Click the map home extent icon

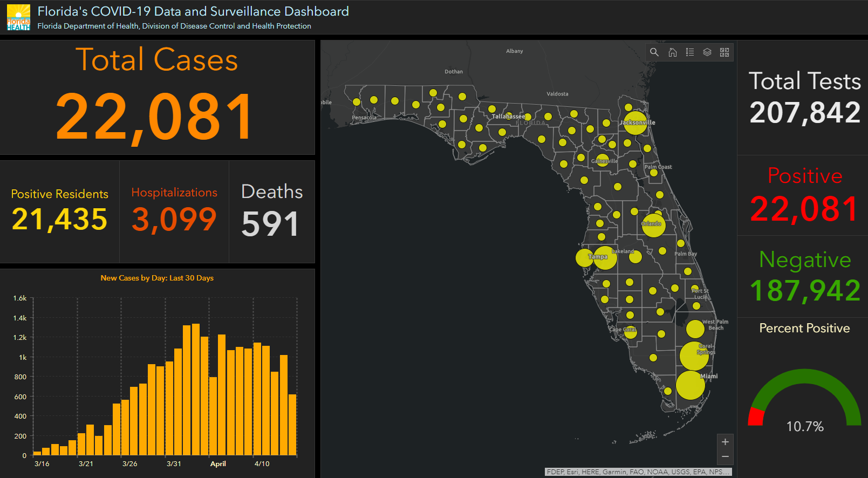673,52
